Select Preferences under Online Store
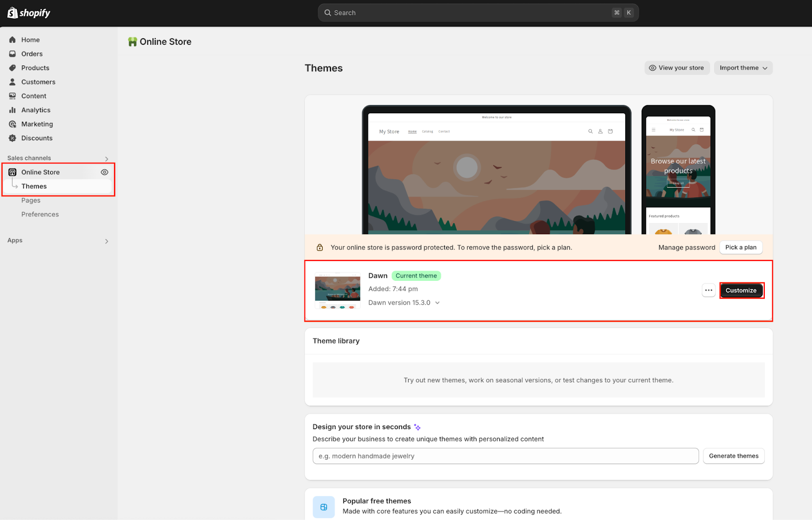Viewport: 812px width, 520px height. [x=40, y=214]
